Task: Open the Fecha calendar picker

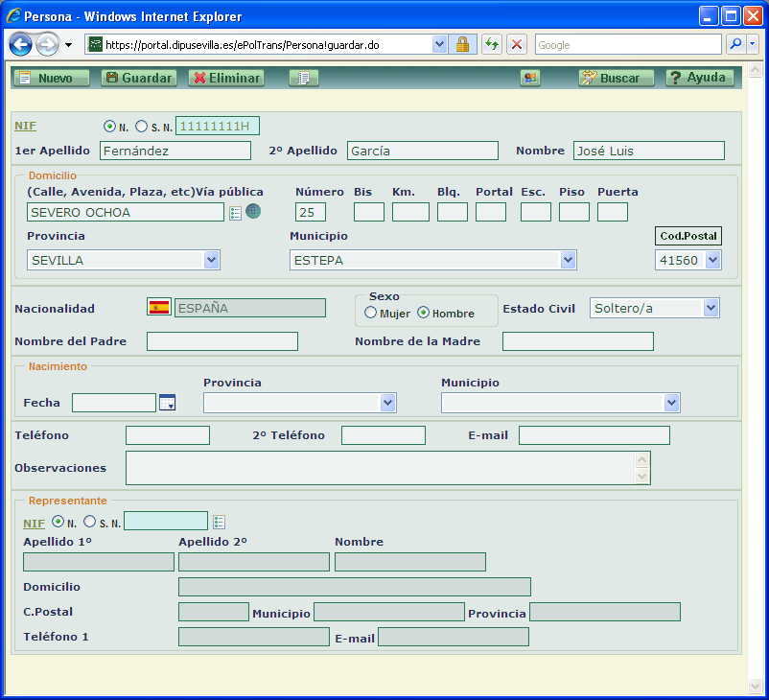Action: point(168,403)
